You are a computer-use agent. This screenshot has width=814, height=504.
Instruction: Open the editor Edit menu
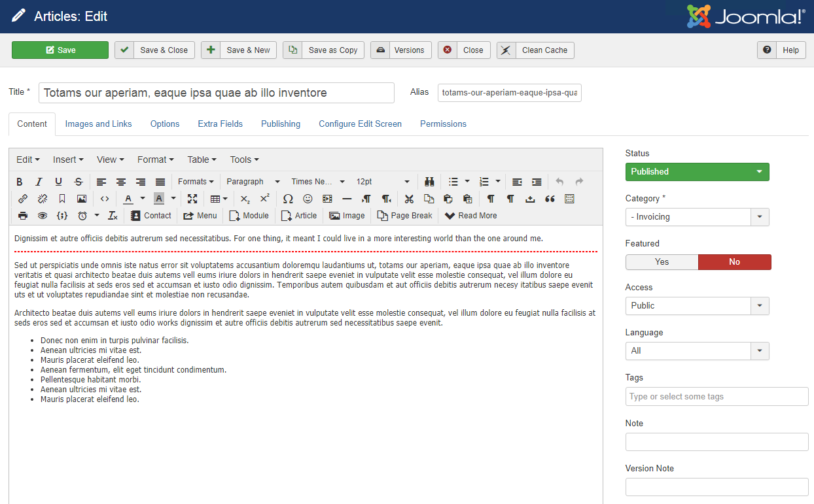(x=28, y=160)
